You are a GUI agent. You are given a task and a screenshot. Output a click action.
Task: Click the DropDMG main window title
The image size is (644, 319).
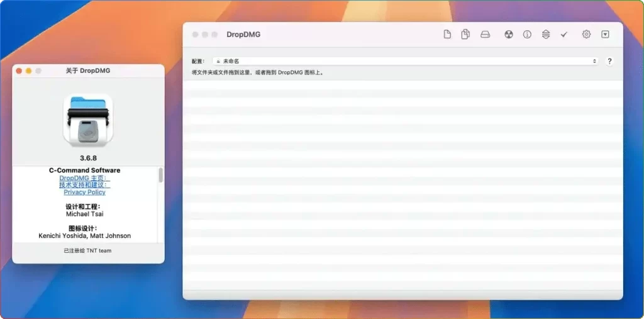pyautogui.click(x=243, y=35)
